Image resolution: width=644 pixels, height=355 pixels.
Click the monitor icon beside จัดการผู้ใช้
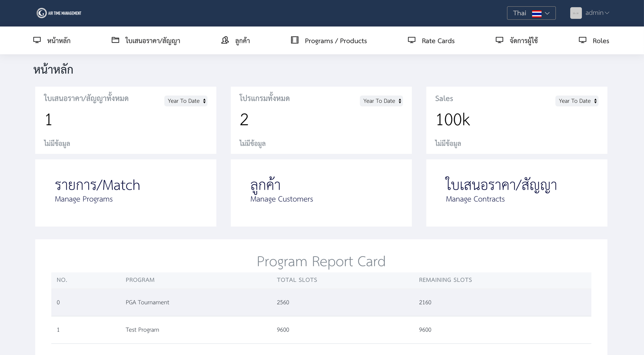[x=499, y=40]
